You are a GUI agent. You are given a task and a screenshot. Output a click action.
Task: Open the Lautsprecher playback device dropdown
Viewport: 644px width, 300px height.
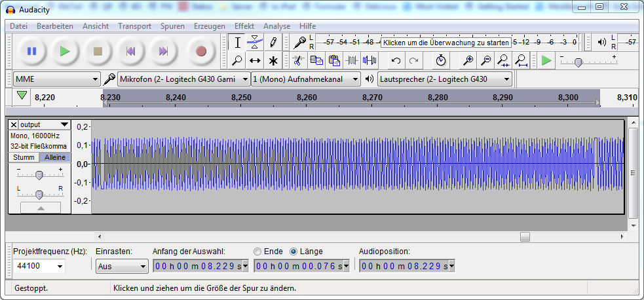coord(445,79)
